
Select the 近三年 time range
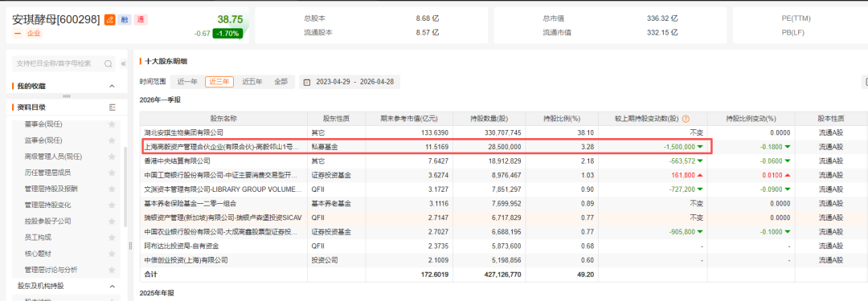pos(219,82)
